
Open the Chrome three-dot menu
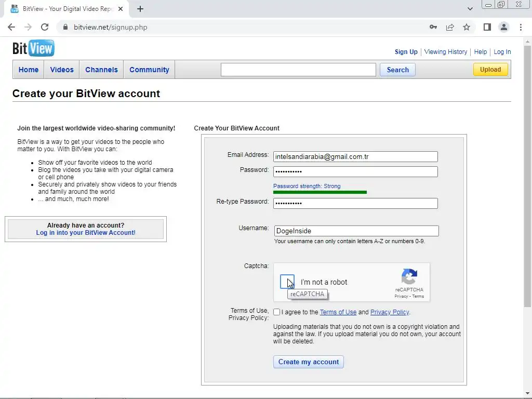click(x=521, y=27)
